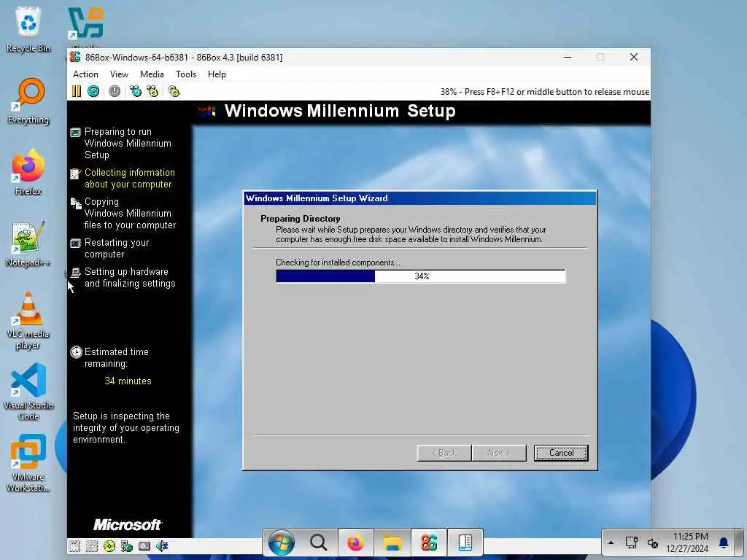Click the '38% - Press F8+F12' status text
This screenshot has width=747, height=560.
[x=544, y=91]
